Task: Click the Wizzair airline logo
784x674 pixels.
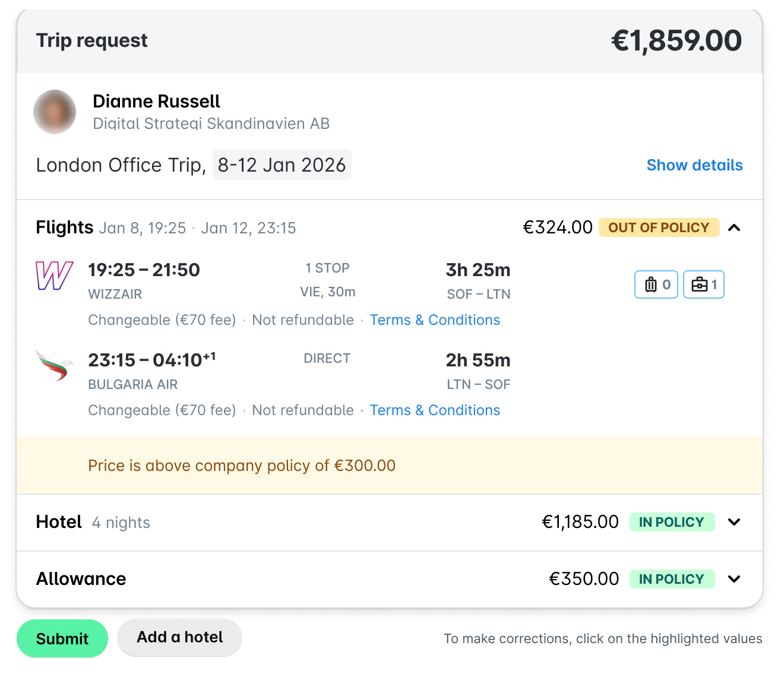Action: 54,276
